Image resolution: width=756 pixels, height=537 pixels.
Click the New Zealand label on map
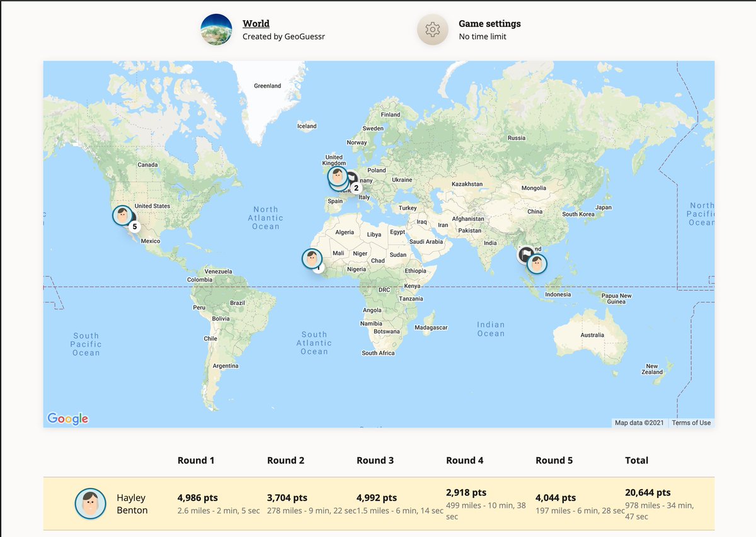pyautogui.click(x=652, y=369)
